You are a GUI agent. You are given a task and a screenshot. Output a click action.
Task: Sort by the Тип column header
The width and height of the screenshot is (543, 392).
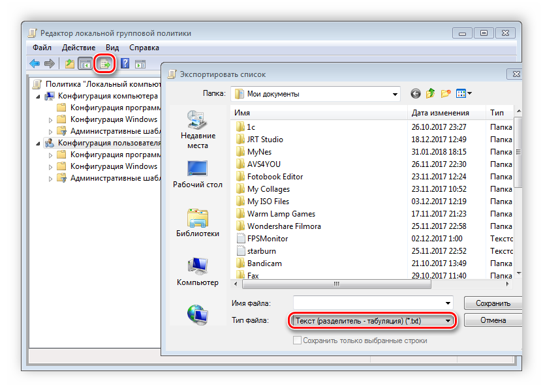point(500,113)
